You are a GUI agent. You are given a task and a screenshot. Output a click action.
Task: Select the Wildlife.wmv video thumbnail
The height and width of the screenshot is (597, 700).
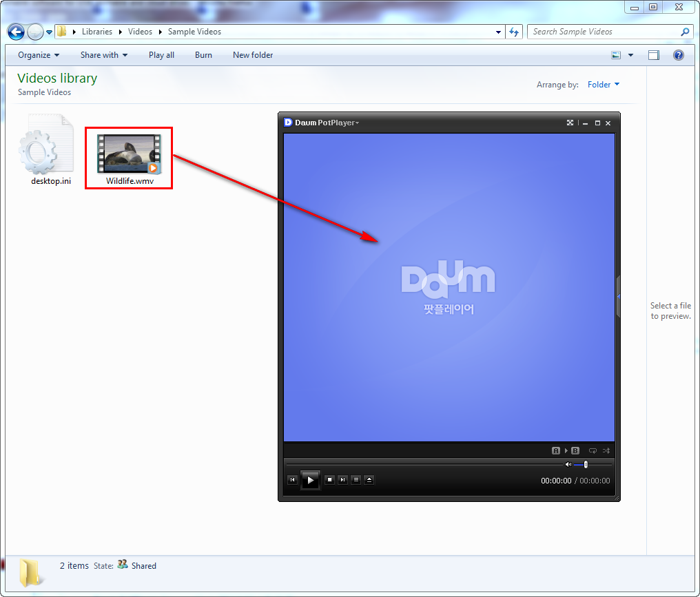point(129,154)
